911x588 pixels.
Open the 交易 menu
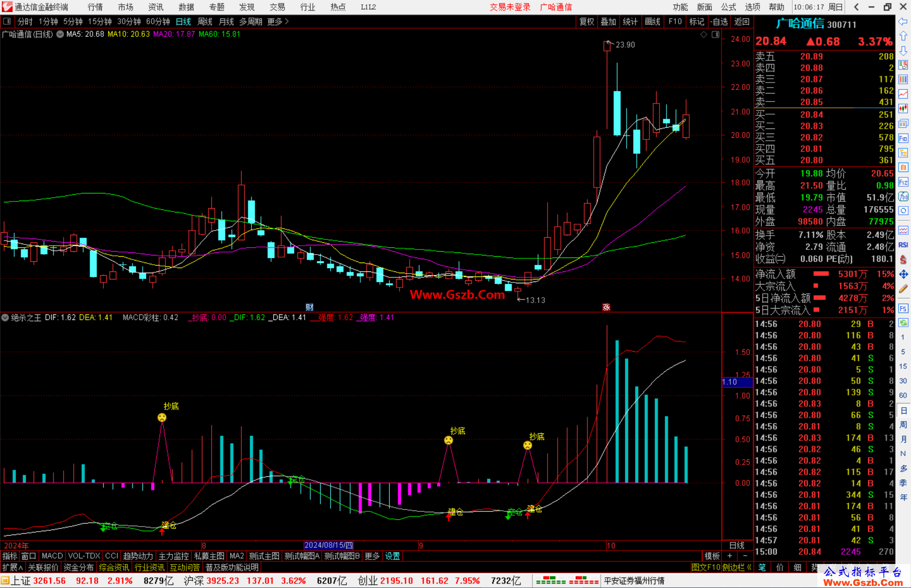coord(277,7)
